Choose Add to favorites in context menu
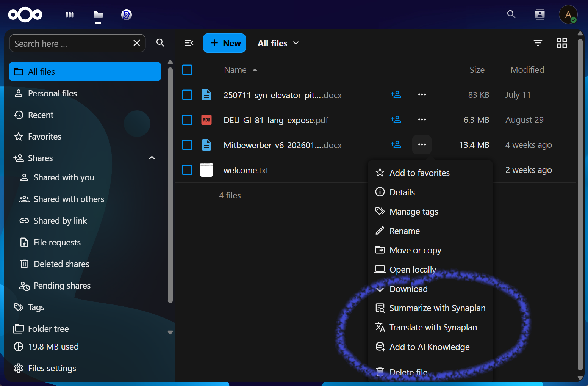The height and width of the screenshot is (386, 588). [430, 173]
